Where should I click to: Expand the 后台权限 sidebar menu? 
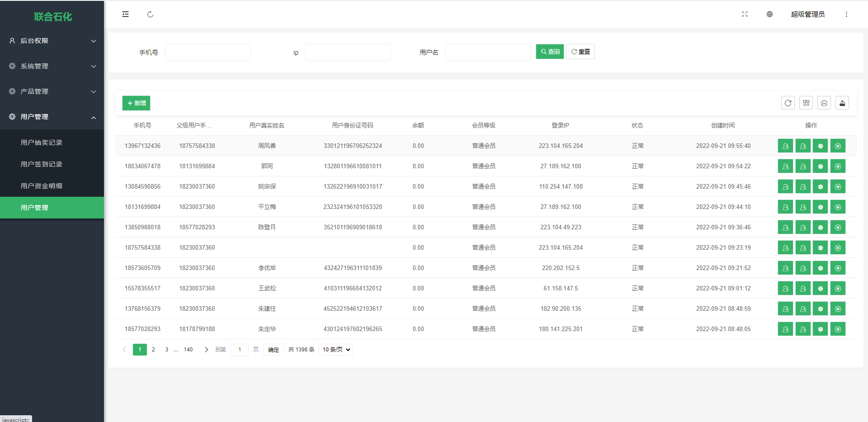click(52, 41)
